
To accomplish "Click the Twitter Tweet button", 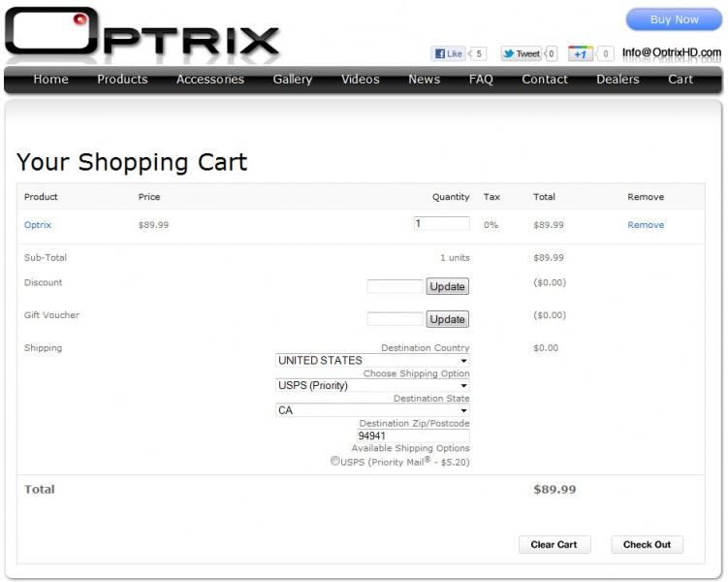I will 521,54.
